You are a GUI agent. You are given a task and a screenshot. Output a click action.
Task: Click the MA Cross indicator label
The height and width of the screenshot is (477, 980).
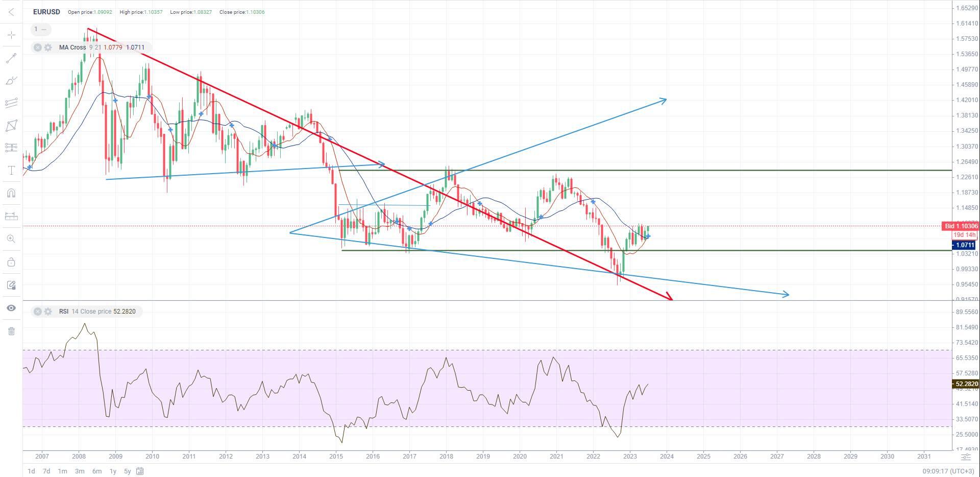coord(72,47)
